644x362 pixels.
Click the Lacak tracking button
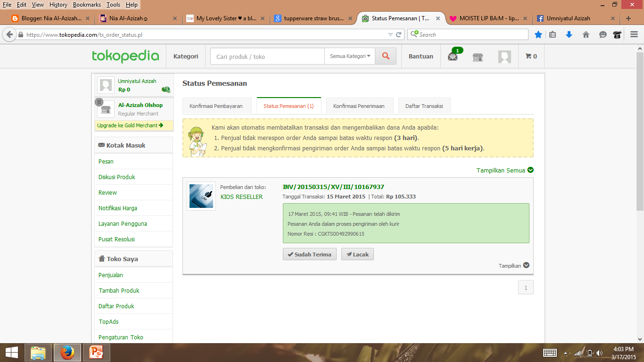click(x=357, y=255)
